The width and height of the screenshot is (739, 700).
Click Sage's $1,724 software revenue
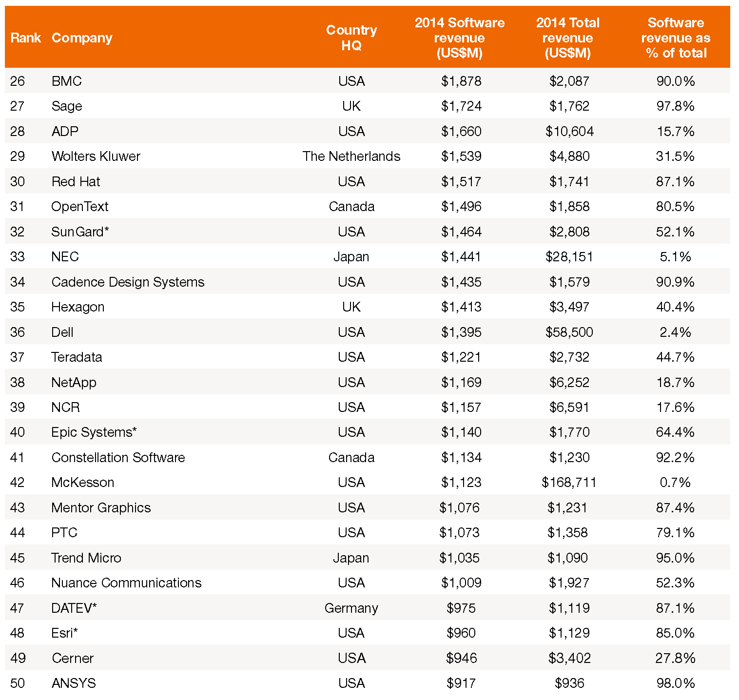[x=461, y=106]
